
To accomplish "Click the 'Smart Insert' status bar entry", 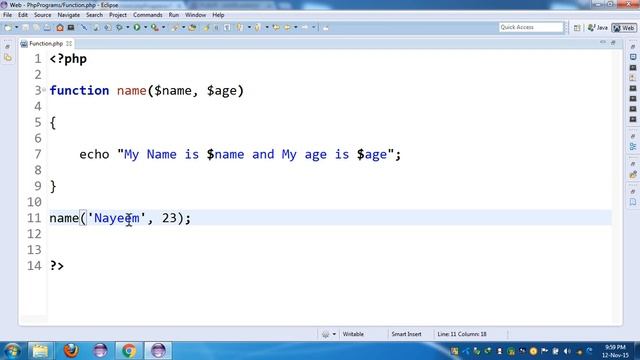I will [x=406, y=334].
